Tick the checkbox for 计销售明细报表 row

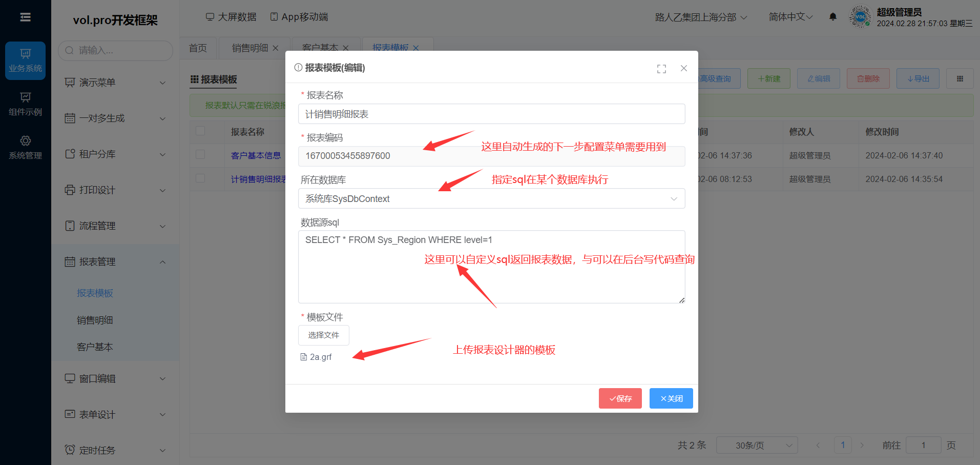[x=200, y=178]
